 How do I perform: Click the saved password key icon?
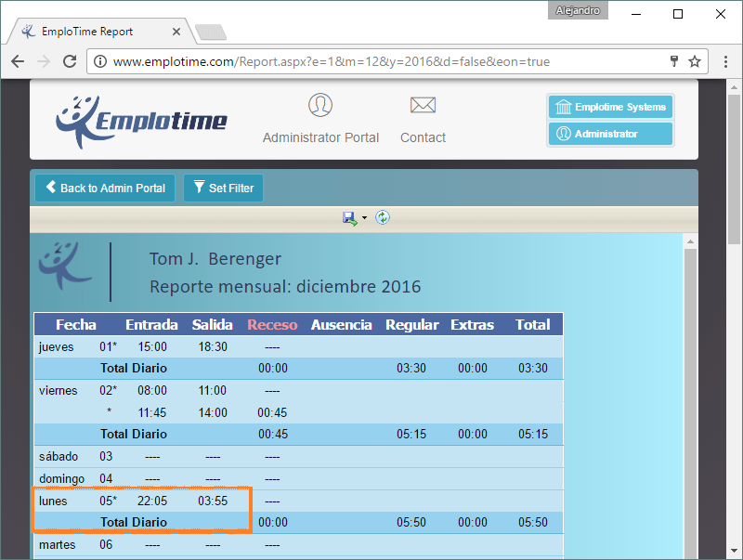point(674,62)
